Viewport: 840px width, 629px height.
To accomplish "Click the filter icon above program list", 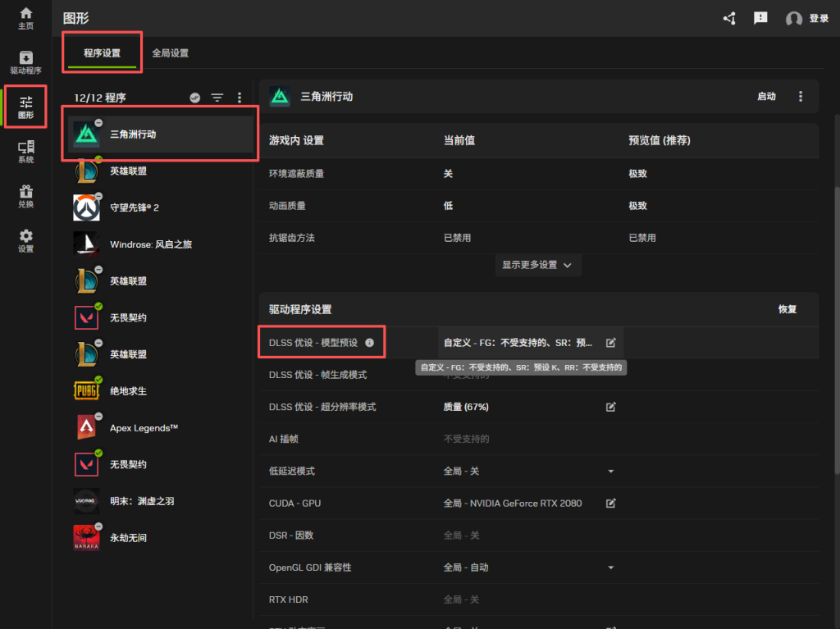I will tap(217, 98).
